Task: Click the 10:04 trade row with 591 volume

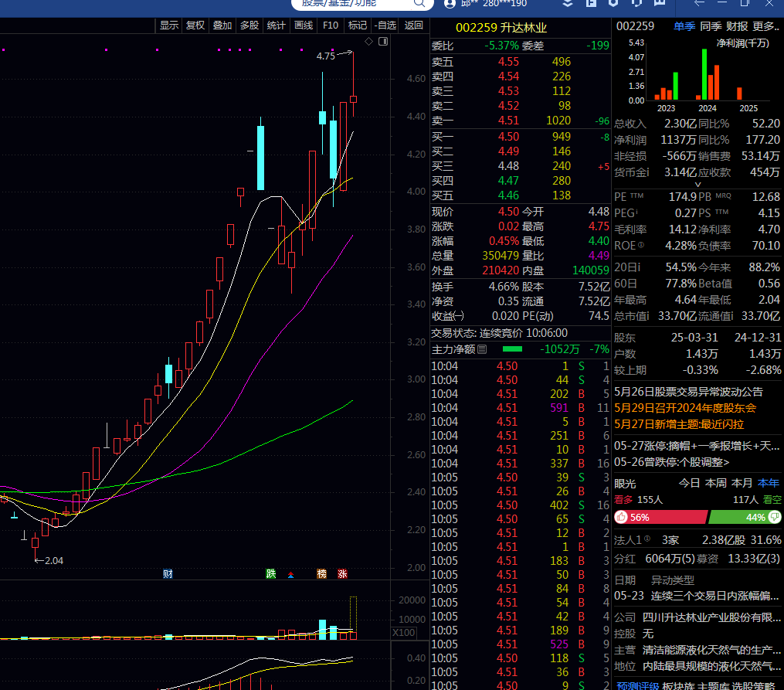Action: pyautogui.click(x=521, y=408)
